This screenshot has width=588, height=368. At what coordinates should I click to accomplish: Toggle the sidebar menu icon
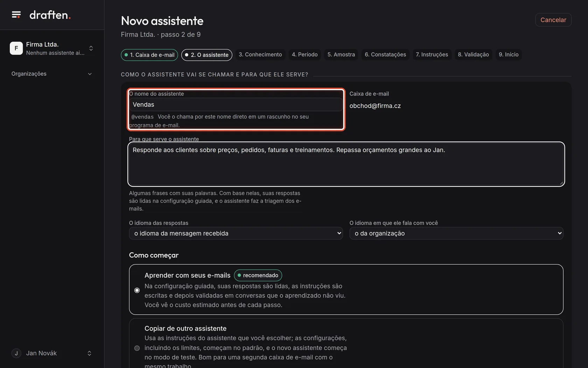pyautogui.click(x=16, y=15)
